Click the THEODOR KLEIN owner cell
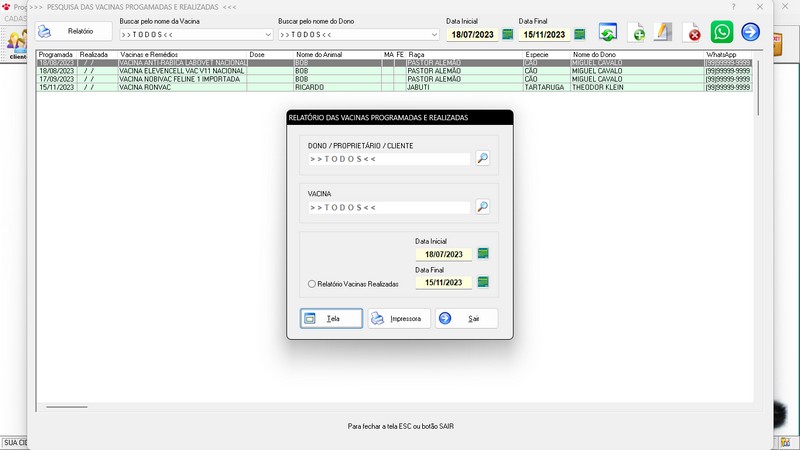The image size is (800, 450). (x=637, y=87)
